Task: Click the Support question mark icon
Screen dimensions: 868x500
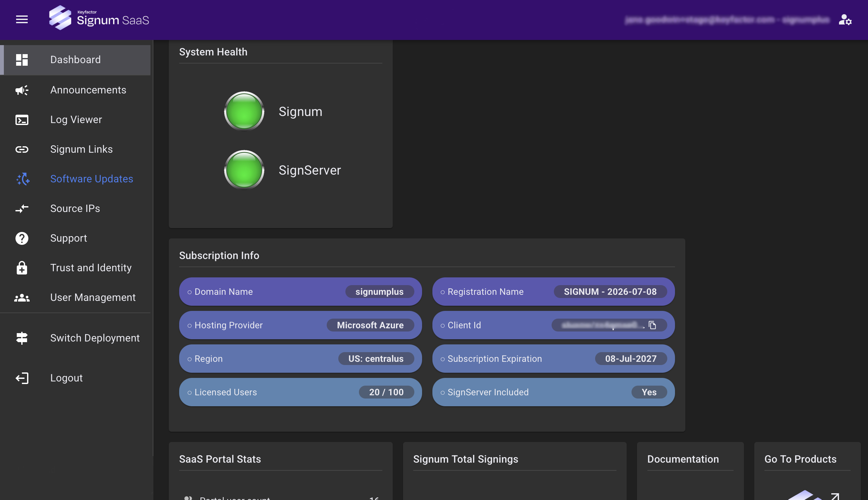Action: 22,238
